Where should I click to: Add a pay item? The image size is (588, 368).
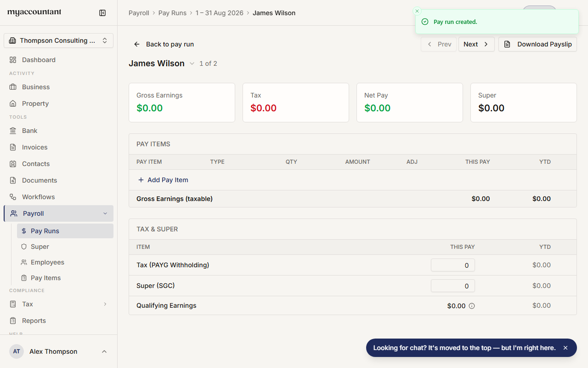[x=163, y=180]
